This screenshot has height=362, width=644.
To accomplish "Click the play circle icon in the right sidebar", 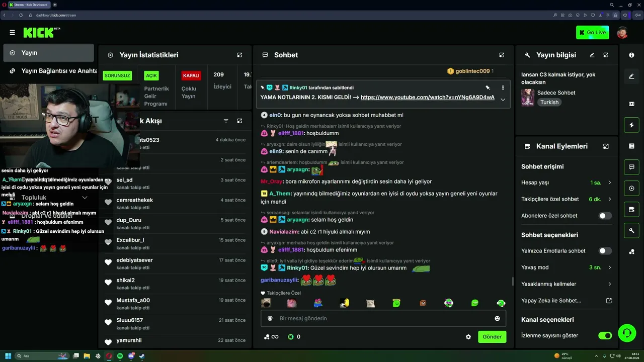I will click(x=631, y=189).
